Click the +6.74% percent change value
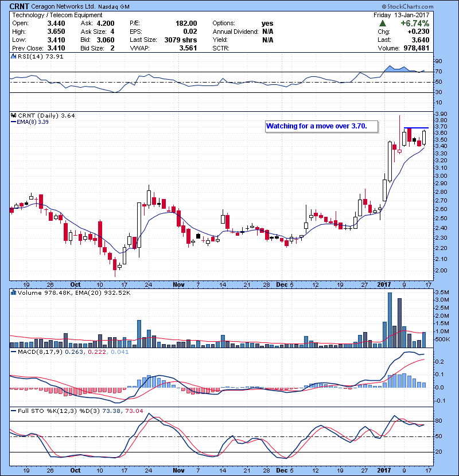This screenshot has height=476, width=459. [x=415, y=24]
